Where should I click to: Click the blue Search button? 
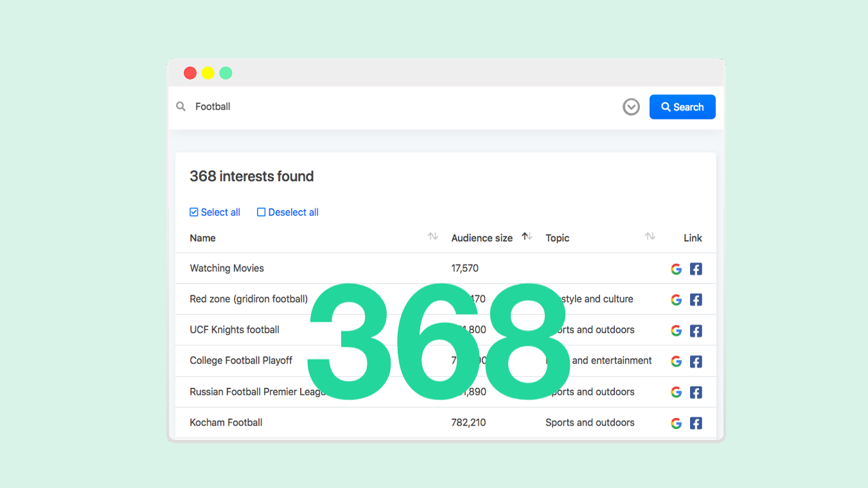pyautogui.click(x=682, y=107)
